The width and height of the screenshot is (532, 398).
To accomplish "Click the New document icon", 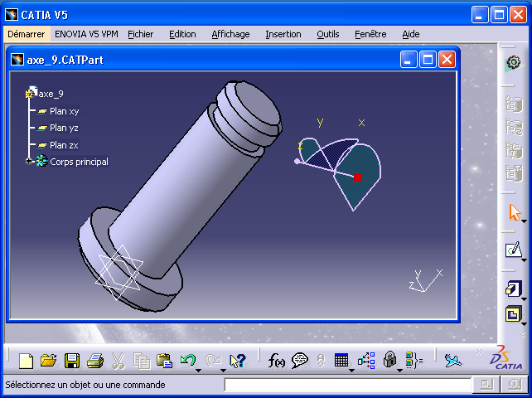I will click(x=27, y=361).
